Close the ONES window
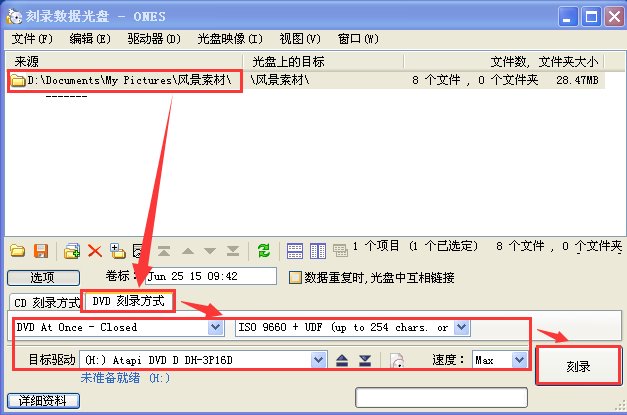 (614, 17)
